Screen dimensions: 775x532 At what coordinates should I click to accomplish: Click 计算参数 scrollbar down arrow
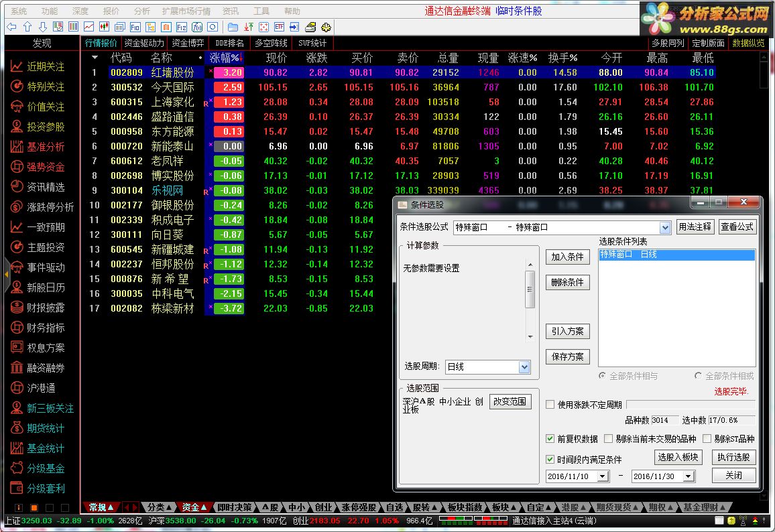tap(530, 337)
